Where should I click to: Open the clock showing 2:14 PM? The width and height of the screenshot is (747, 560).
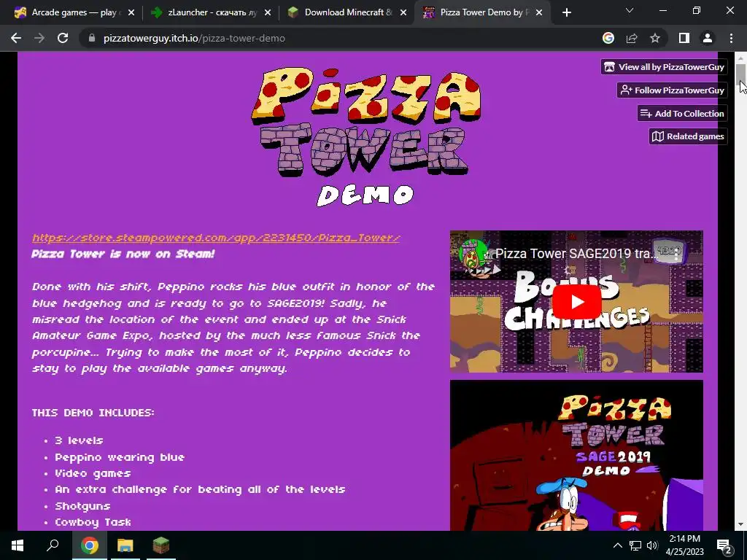[x=684, y=545]
